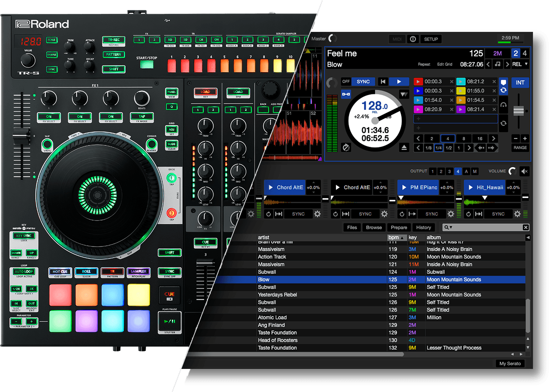Turn sync OFF with the OFF button
This screenshot has width=551, height=392.
click(346, 82)
